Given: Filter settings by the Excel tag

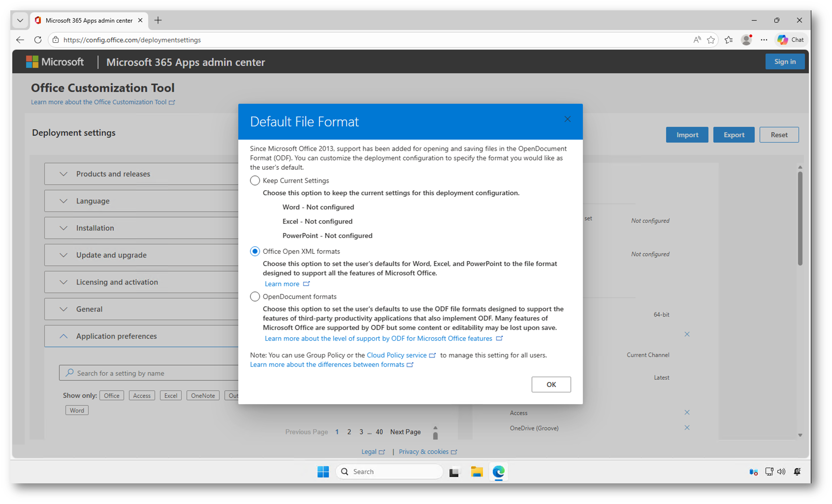Looking at the screenshot, I should tap(171, 396).
